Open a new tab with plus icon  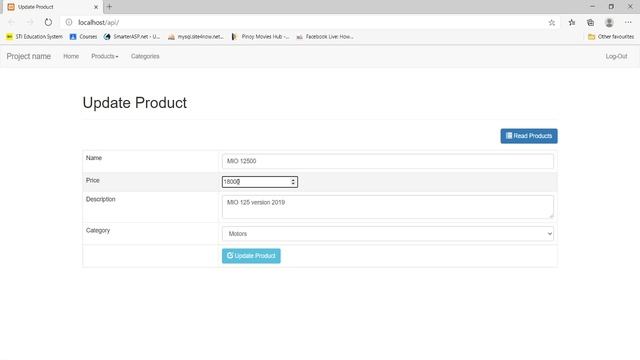(109, 7)
